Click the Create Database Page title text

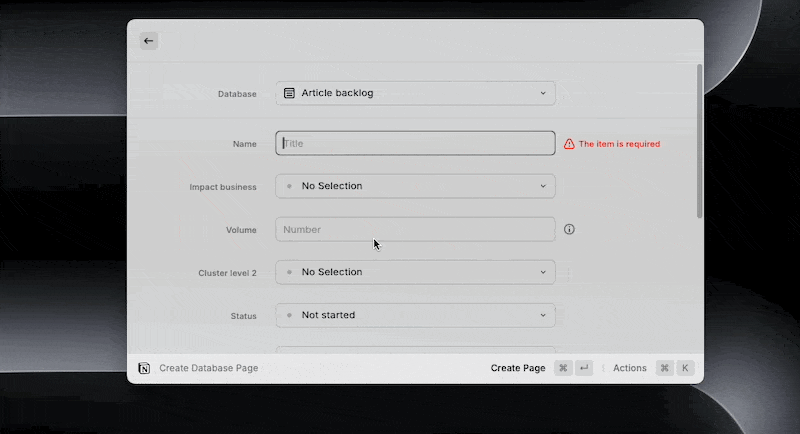(x=208, y=368)
